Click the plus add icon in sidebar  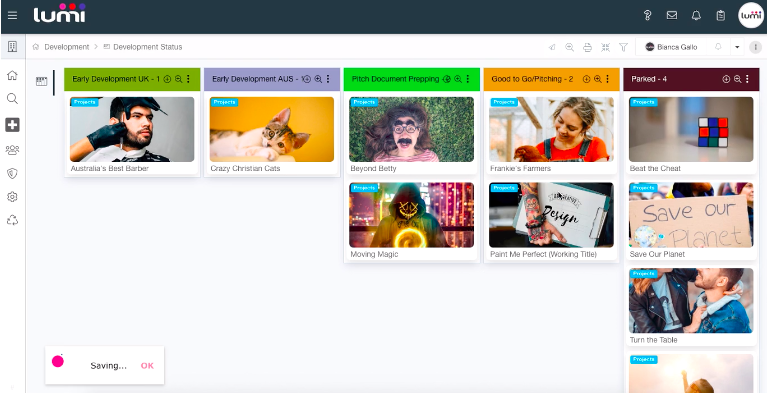tap(12, 125)
